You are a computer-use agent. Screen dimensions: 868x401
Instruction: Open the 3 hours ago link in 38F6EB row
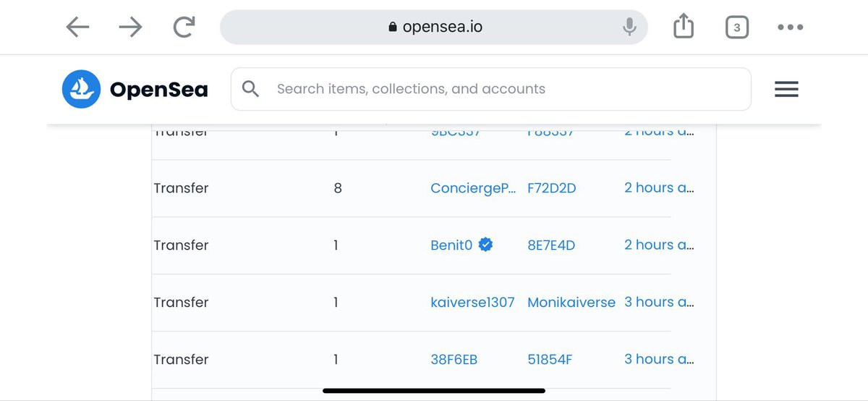click(x=659, y=359)
